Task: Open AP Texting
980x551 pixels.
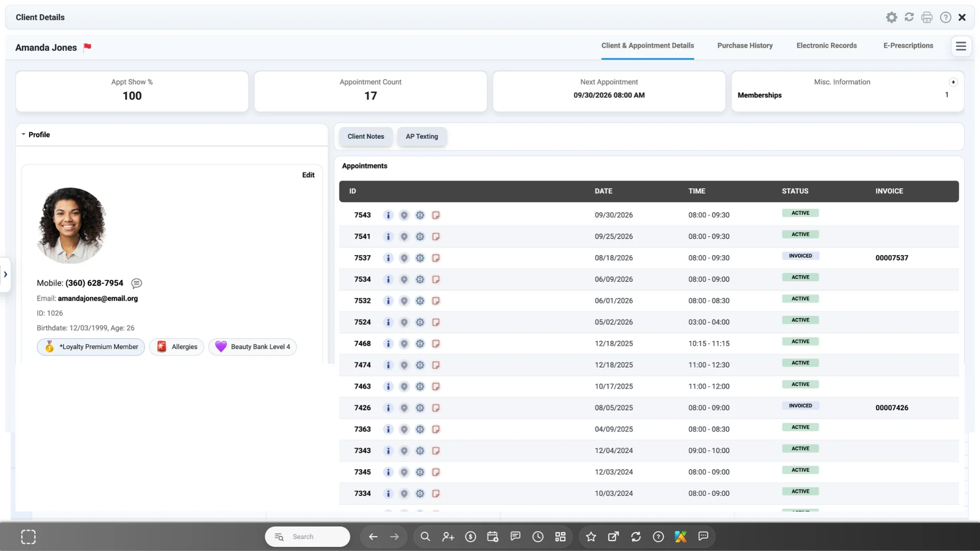Action: (422, 137)
